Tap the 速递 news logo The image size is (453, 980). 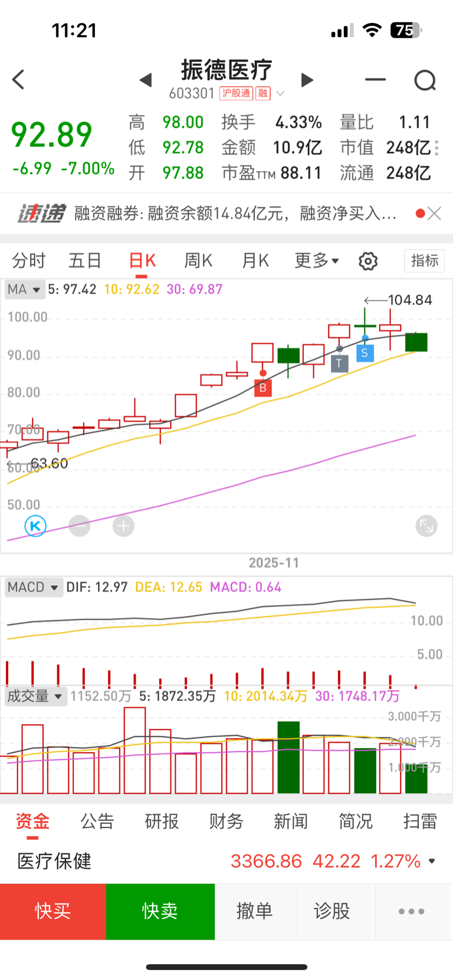click(41, 213)
